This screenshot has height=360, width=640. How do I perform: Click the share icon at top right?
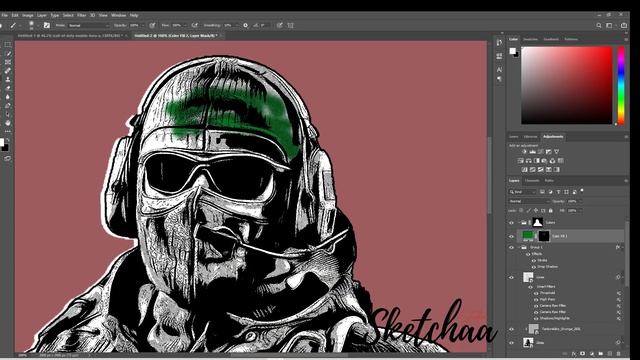pos(624,25)
